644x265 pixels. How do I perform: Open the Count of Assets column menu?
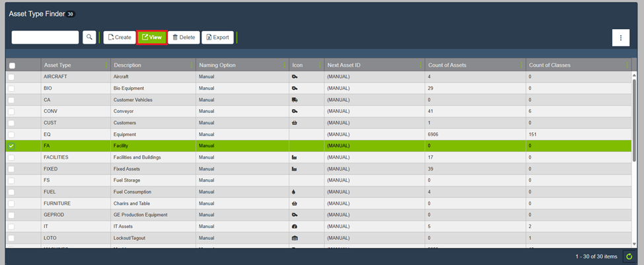[522, 65]
